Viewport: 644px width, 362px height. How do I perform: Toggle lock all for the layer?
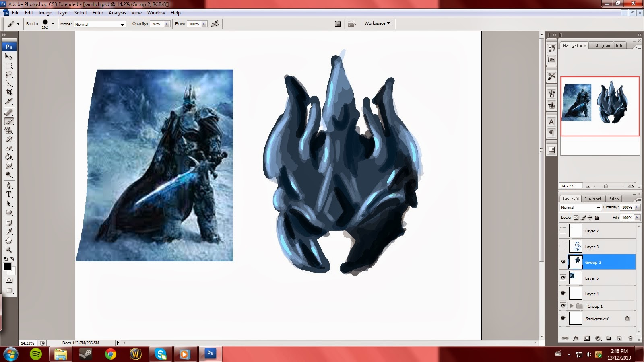click(597, 218)
